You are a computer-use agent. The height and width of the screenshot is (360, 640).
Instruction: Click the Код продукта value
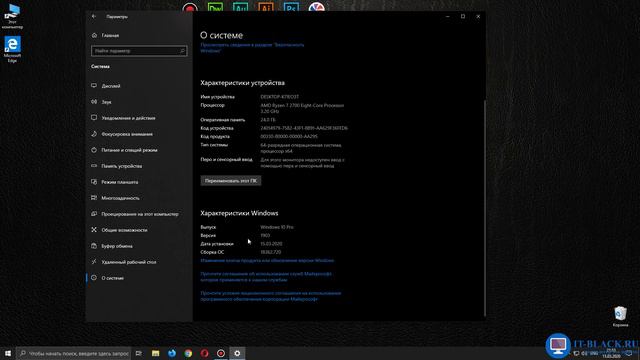point(289,136)
